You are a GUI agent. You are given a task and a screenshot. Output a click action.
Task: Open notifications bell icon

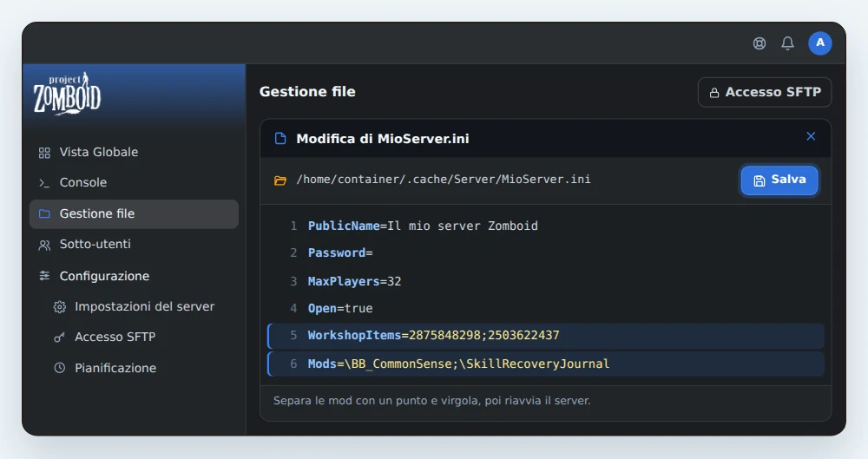[788, 43]
